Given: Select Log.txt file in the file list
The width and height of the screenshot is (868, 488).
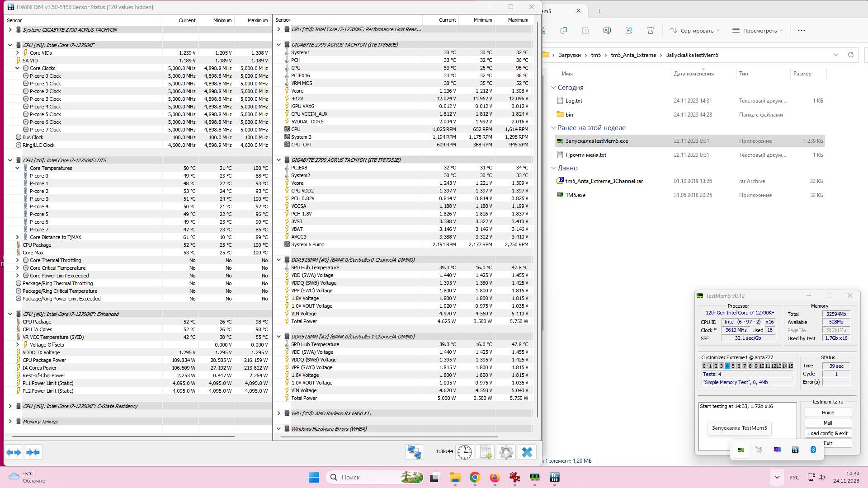Looking at the screenshot, I should tap(574, 101).
